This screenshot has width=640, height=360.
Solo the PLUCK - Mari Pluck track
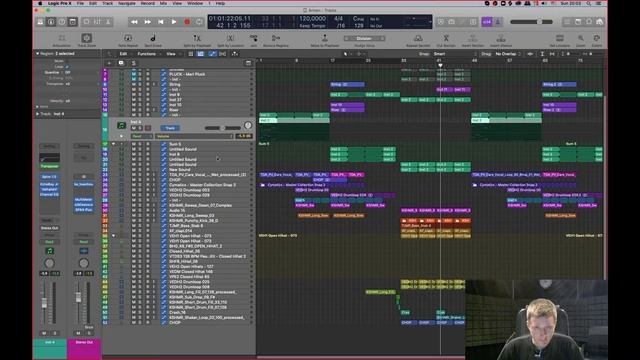[x=140, y=74]
